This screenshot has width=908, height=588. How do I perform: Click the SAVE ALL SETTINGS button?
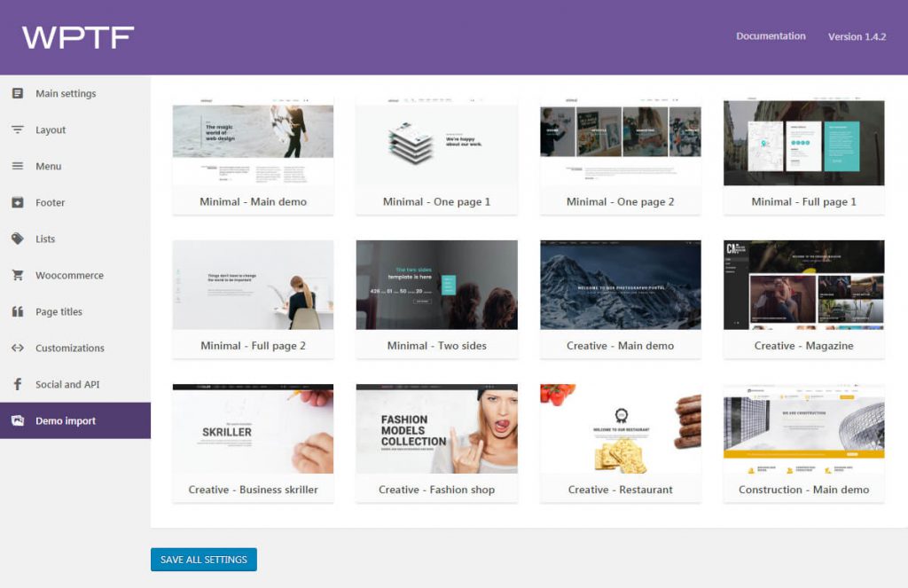(x=203, y=560)
